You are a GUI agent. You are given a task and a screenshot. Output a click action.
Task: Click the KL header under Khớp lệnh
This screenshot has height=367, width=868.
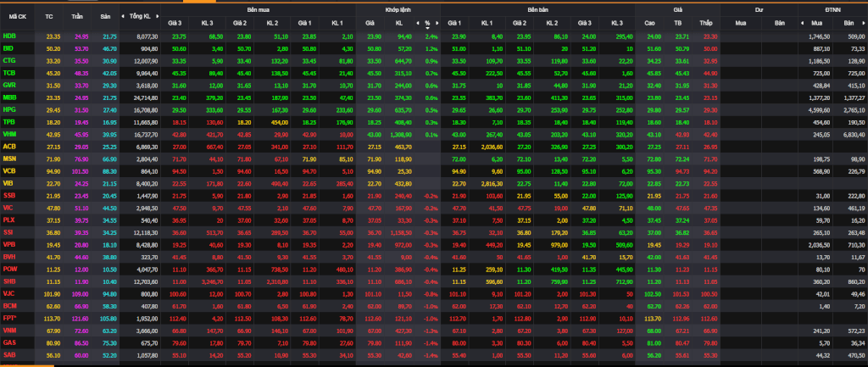[x=398, y=23]
